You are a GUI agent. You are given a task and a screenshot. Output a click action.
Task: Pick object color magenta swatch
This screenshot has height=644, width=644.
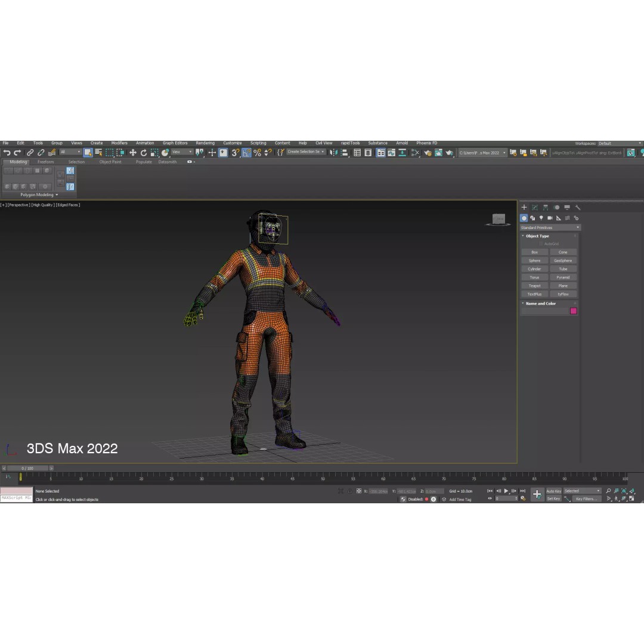point(574,311)
